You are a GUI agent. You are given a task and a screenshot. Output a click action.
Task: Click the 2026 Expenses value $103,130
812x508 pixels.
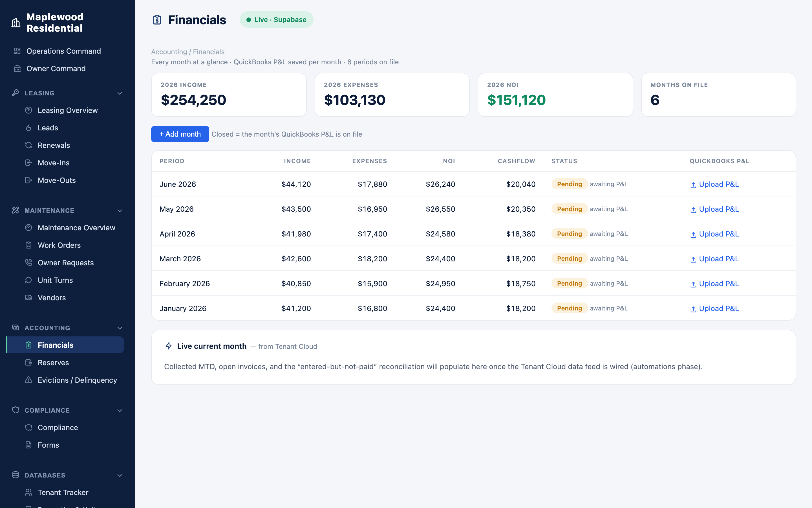[355, 100]
